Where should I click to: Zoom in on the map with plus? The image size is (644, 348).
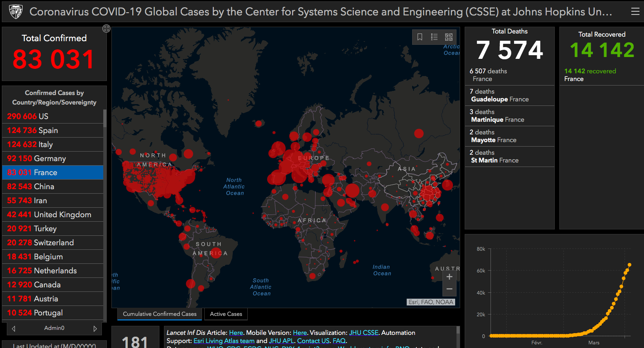click(x=449, y=277)
